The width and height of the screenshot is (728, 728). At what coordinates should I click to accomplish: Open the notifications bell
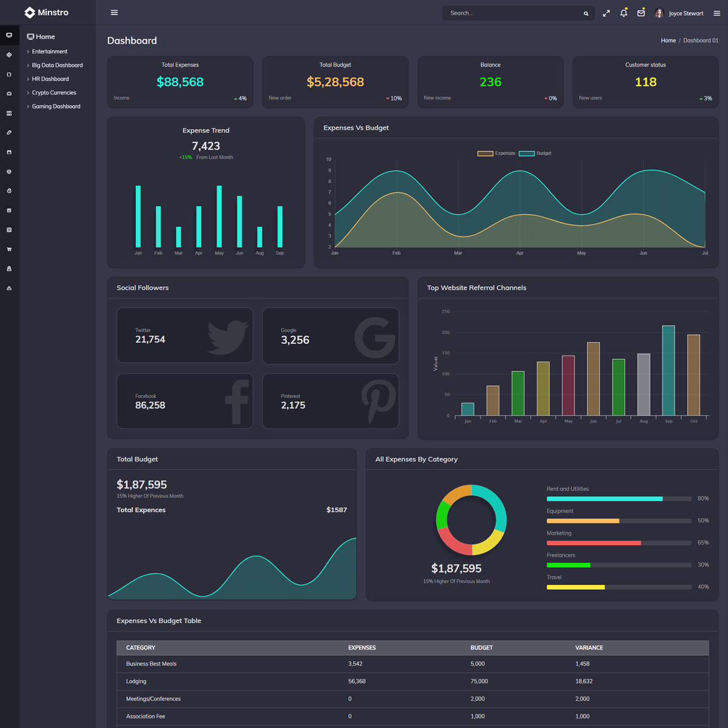point(624,13)
